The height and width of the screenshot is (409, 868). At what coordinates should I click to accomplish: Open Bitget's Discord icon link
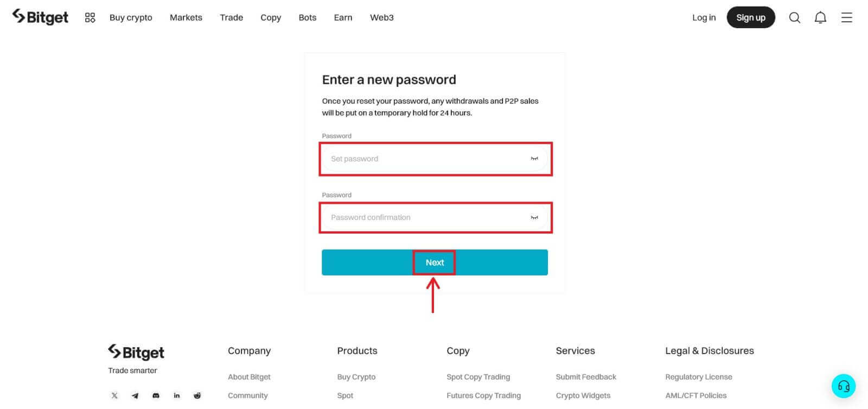(x=156, y=395)
